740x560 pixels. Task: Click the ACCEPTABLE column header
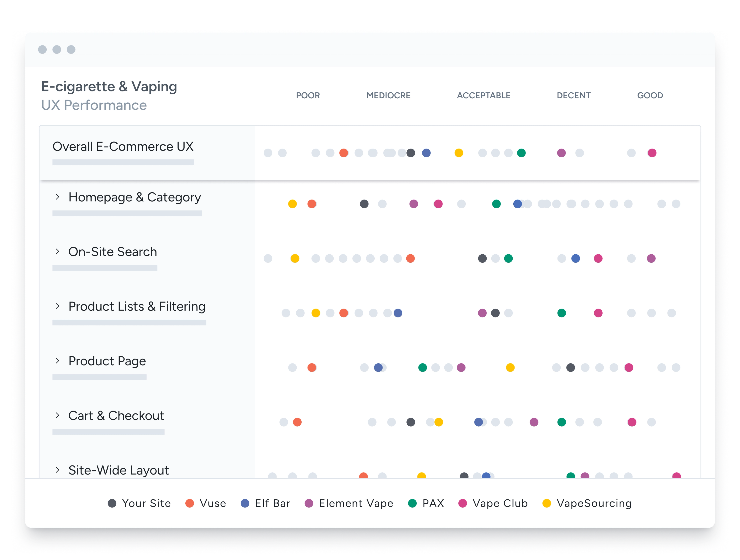[x=484, y=96]
